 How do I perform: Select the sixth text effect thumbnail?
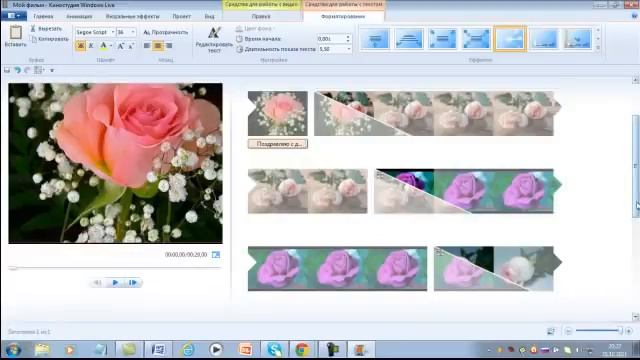coord(544,39)
